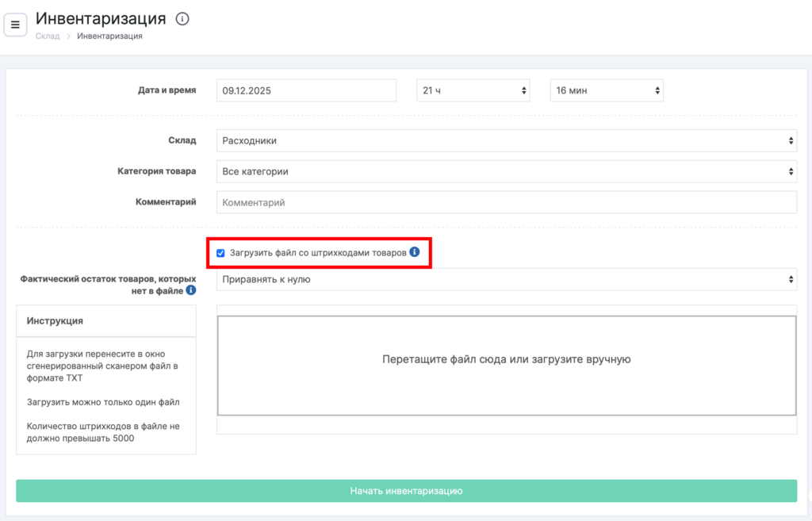Go to Склад in the breadcrumb
This screenshot has height=521, width=812.
click(48, 36)
